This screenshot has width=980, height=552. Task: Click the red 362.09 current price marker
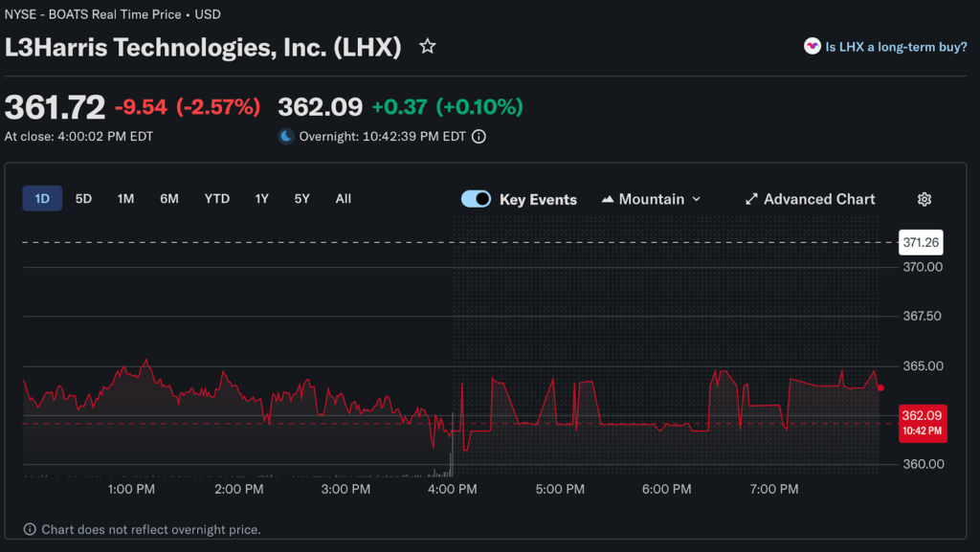pos(922,422)
